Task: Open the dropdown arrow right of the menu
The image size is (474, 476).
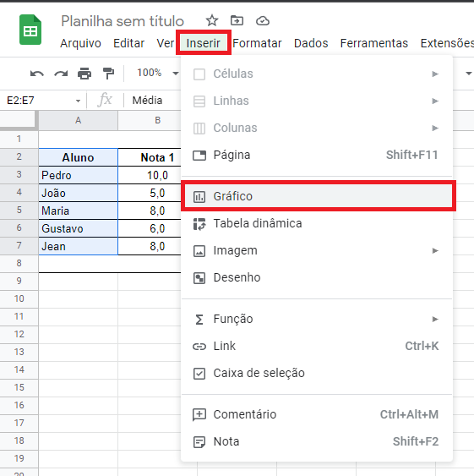Action: (x=469, y=74)
